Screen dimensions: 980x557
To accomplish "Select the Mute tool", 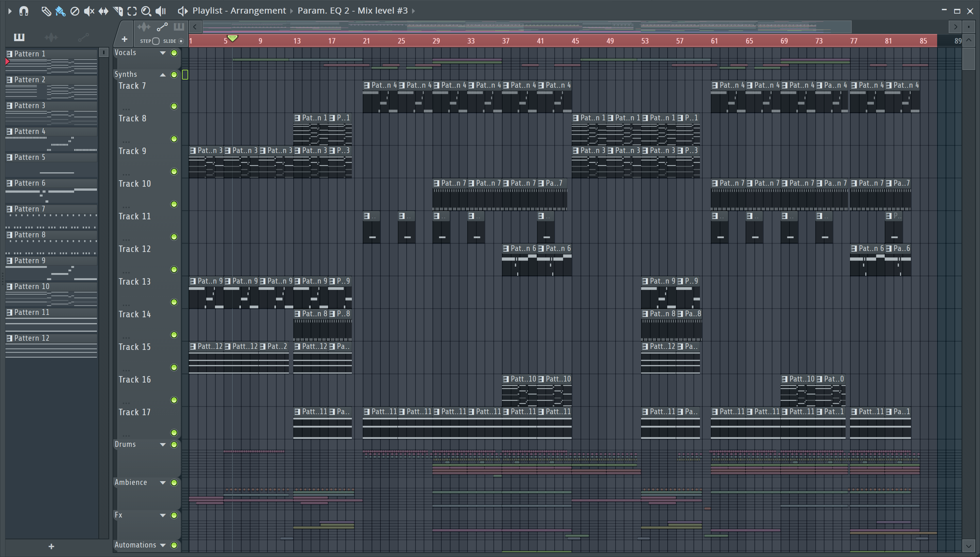I will coord(89,11).
